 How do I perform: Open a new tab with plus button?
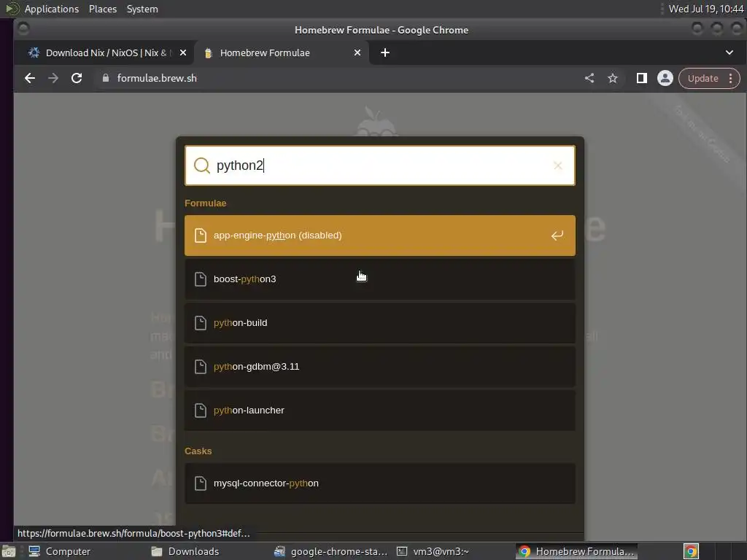[x=385, y=52]
